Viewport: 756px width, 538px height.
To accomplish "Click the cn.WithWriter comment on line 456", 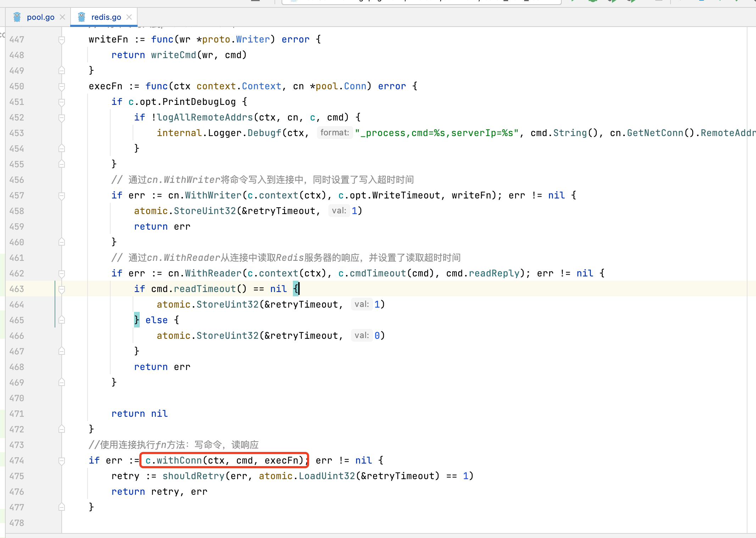I will pyautogui.click(x=263, y=180).
